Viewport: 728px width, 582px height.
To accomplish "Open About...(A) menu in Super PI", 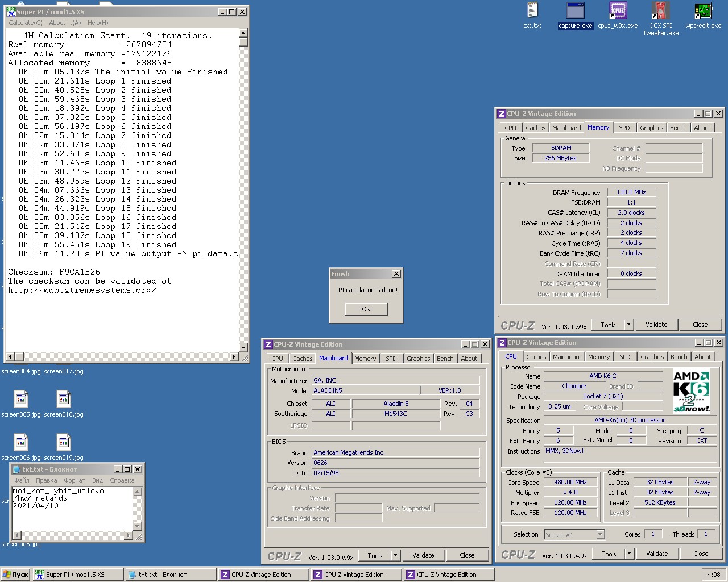I will point(65,23).
